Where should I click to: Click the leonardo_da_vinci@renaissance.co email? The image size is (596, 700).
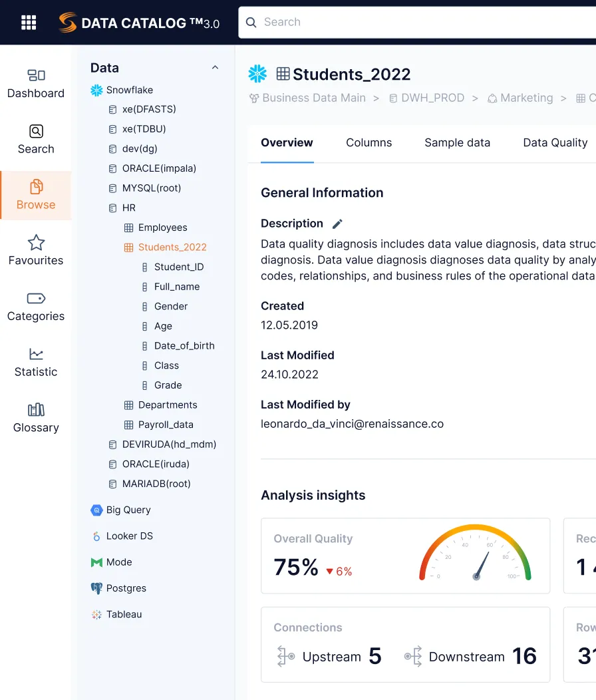353,424
